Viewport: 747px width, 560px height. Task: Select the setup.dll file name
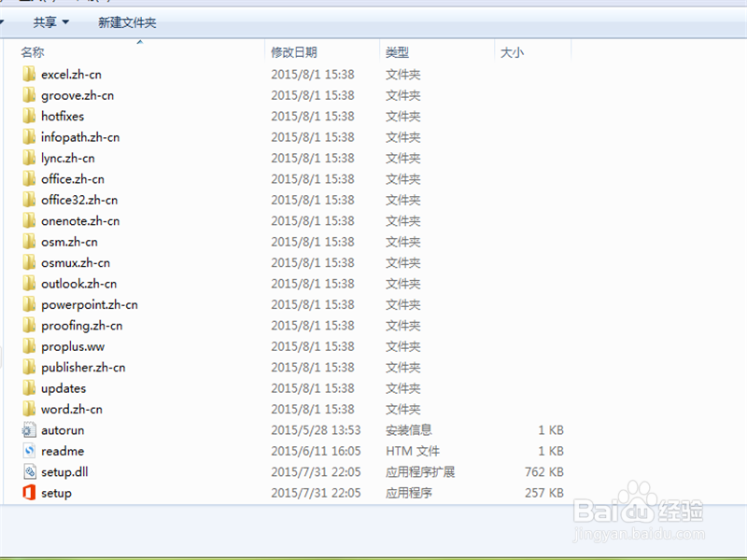coord(64,472)
